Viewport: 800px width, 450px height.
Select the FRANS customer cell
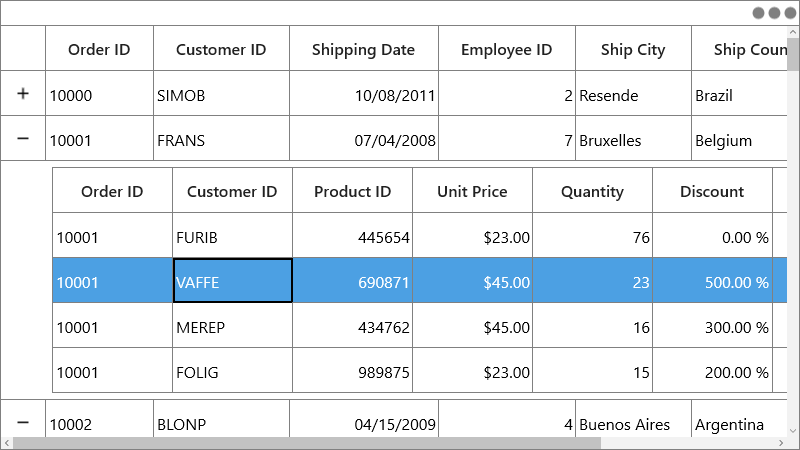pos(221,138)
